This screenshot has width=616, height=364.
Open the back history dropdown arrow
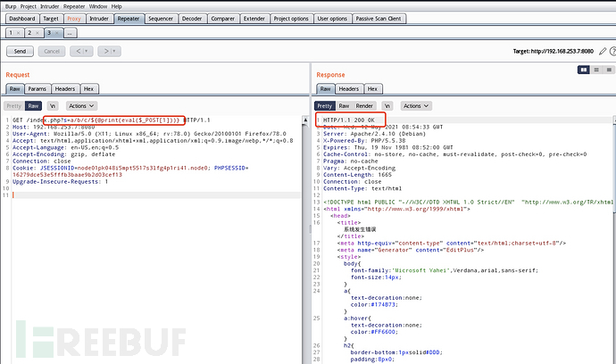tap(87, 51)
